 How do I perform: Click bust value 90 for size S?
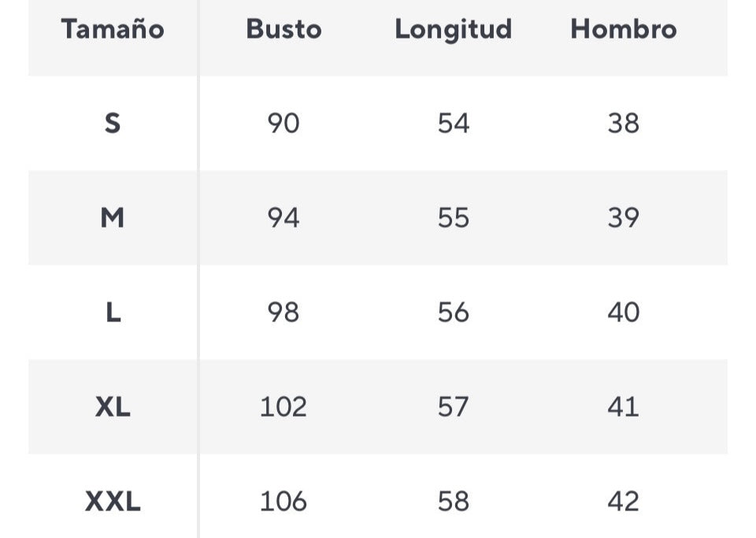[283, 123]
